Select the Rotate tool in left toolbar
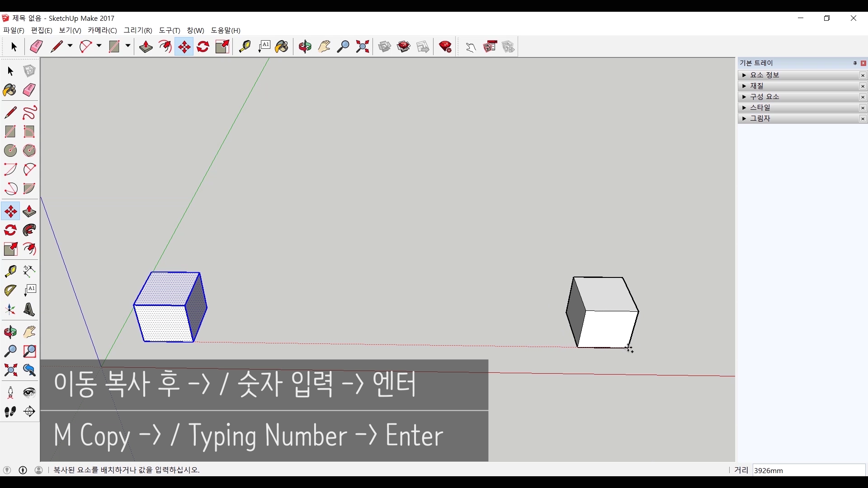Image resolution: width=868 pixels, height=488 pixels. [x=10, y=230]
